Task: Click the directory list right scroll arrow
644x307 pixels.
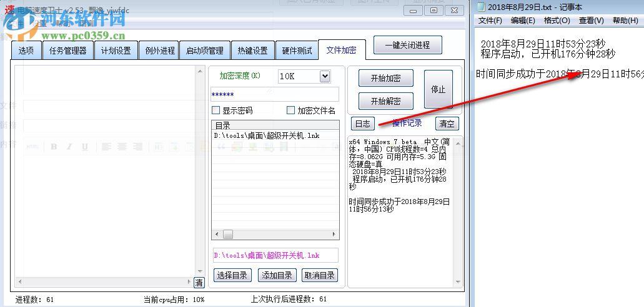Action: click(334, 235)
